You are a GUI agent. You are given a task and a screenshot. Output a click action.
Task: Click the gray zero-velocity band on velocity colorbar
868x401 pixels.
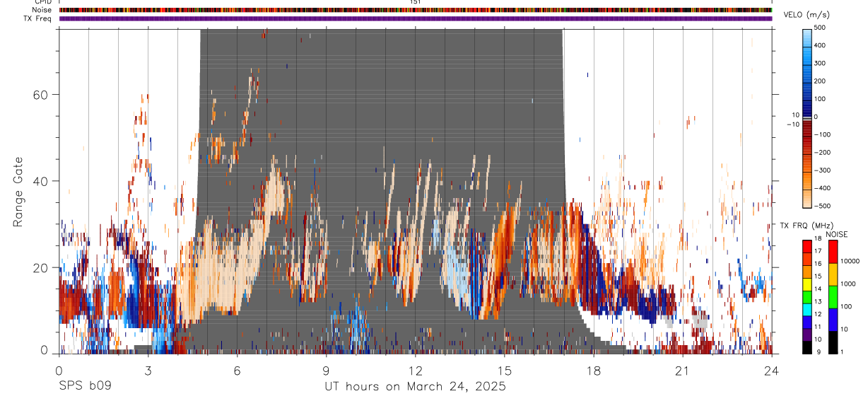[x=807, y=119]
